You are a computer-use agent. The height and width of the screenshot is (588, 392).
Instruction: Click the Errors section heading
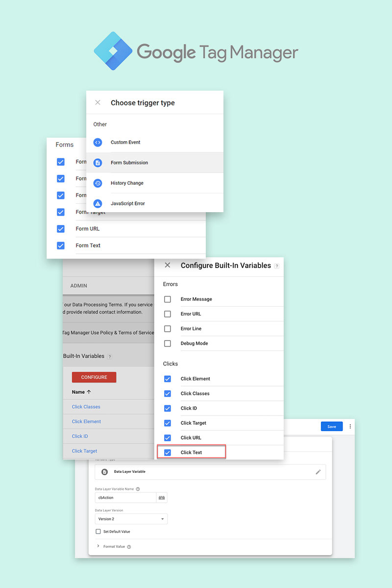pos(170,284)
